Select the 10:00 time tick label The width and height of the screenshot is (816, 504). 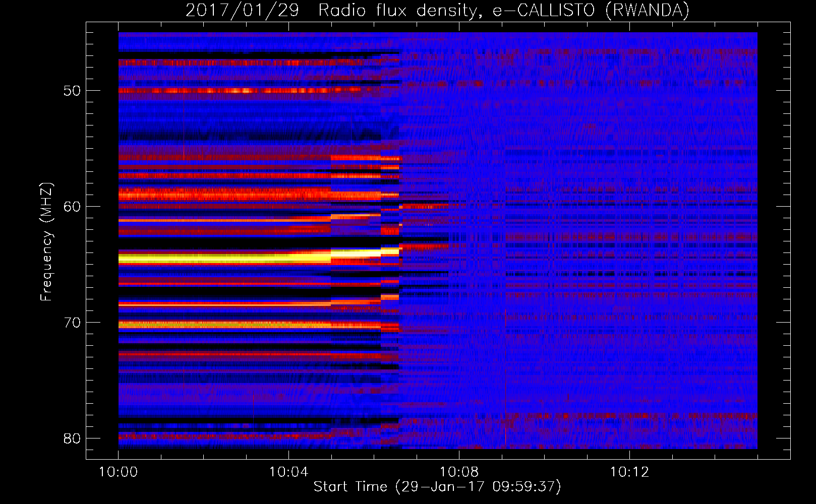(118, 472)
